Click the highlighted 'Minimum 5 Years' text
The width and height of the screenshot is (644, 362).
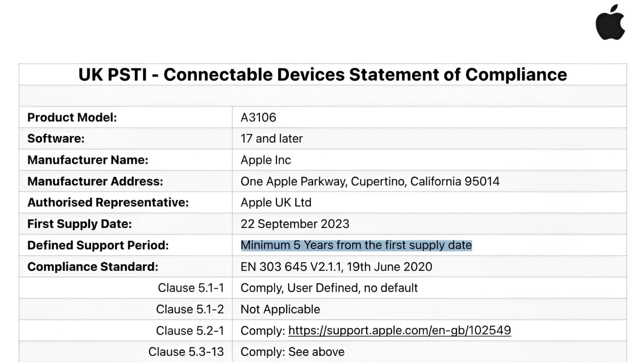pos(356,245)
